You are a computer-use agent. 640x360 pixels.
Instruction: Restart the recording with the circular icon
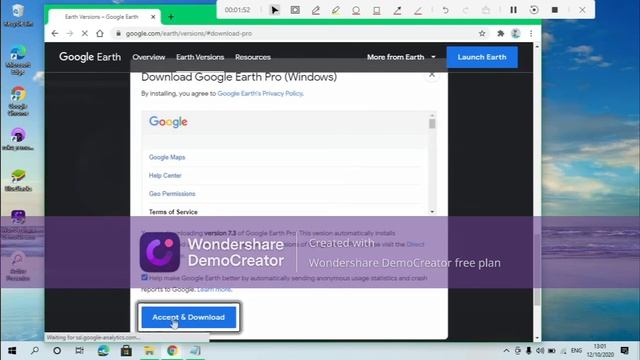coord(534,10)
